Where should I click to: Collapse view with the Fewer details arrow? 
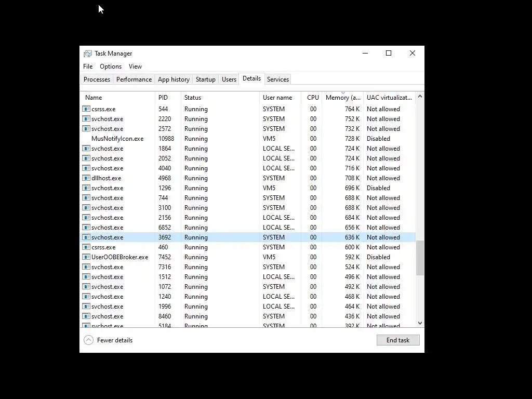[88, 340]
